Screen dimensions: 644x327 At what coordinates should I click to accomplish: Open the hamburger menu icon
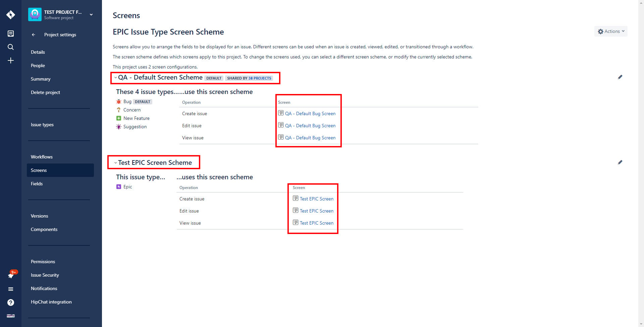11,289
